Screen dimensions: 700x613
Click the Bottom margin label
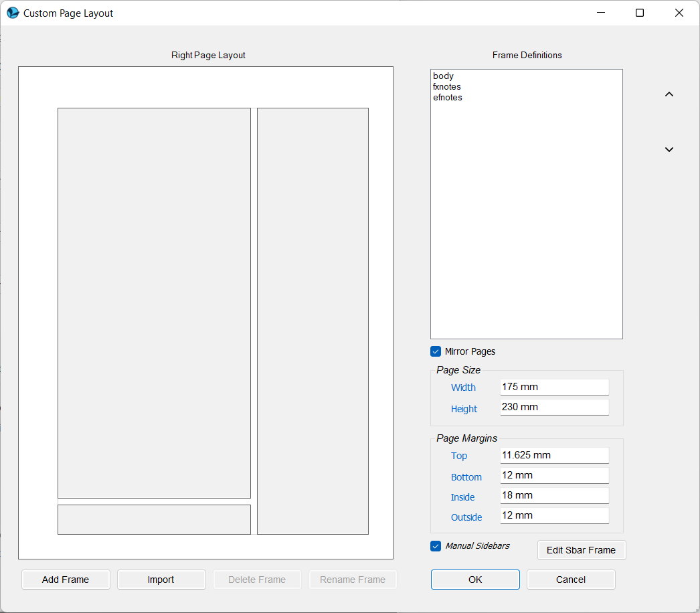466,477
